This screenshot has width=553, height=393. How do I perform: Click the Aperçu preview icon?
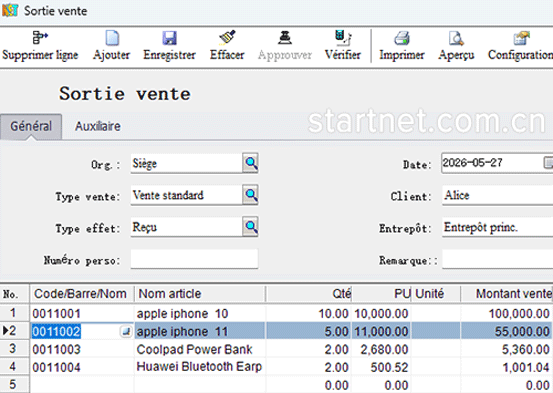[456, 38]
